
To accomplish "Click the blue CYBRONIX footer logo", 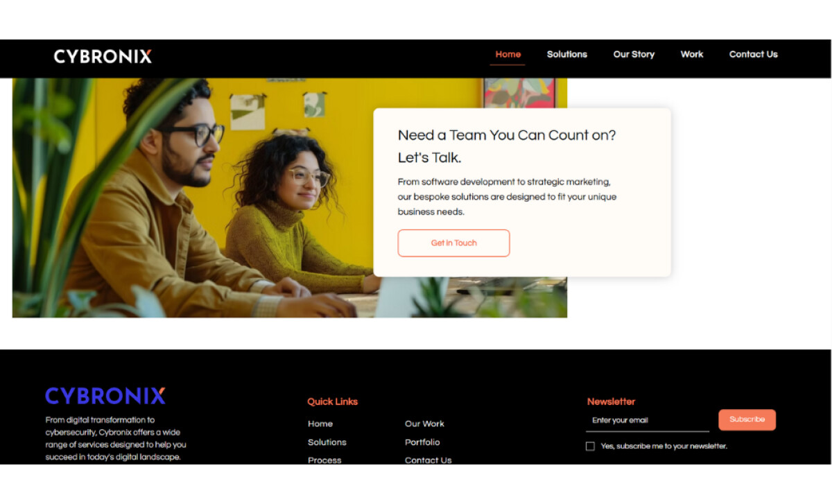I will [105, 396].
